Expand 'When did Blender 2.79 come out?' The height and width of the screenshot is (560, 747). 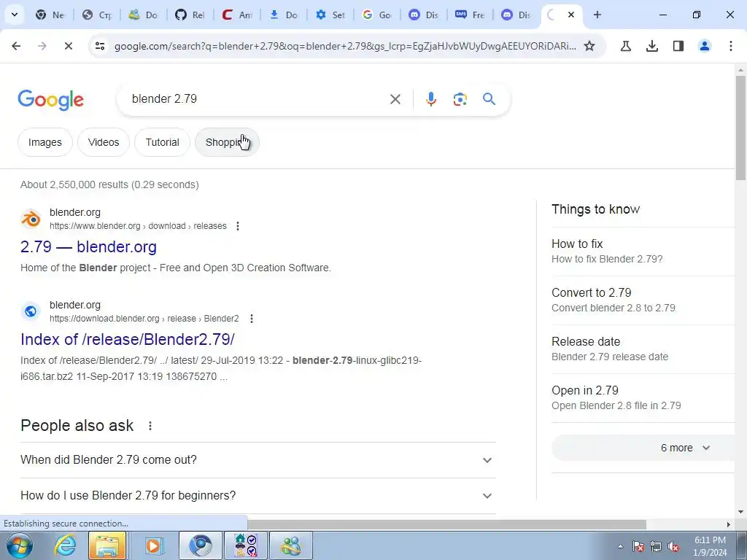pyautogui.click(x=258, y=460)
